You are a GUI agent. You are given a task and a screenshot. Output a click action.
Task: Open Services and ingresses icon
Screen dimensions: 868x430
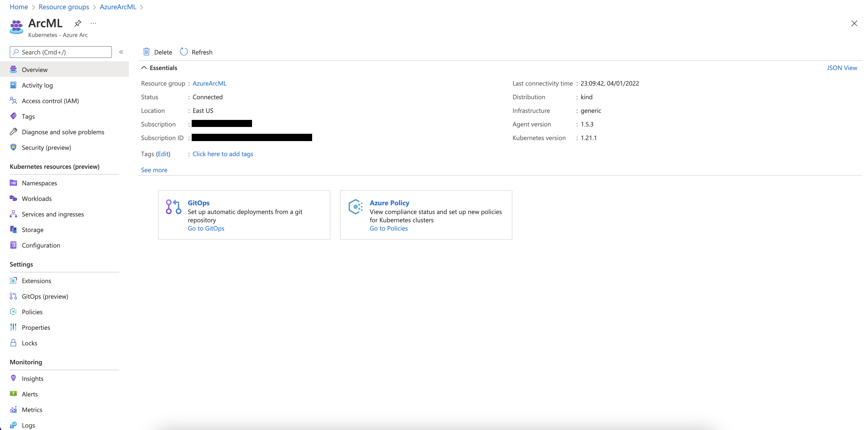click(13, 214)
